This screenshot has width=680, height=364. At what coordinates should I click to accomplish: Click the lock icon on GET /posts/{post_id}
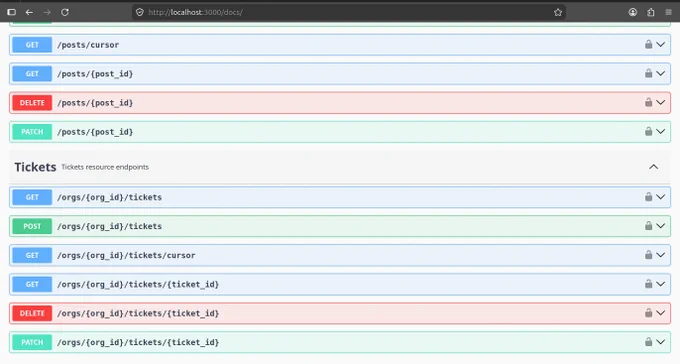coord(648,73)
